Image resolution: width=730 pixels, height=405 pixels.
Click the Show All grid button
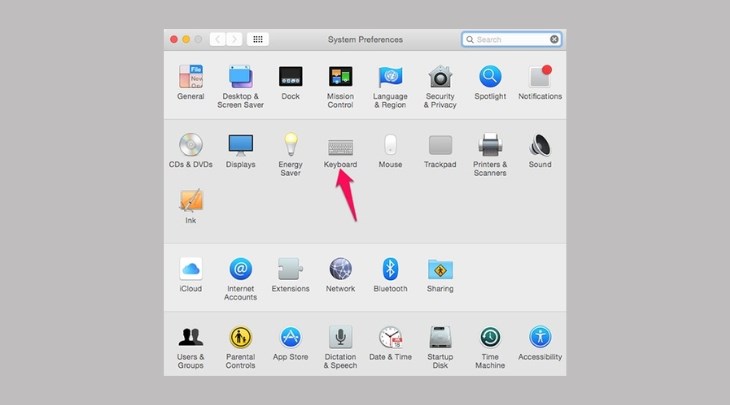257,40
